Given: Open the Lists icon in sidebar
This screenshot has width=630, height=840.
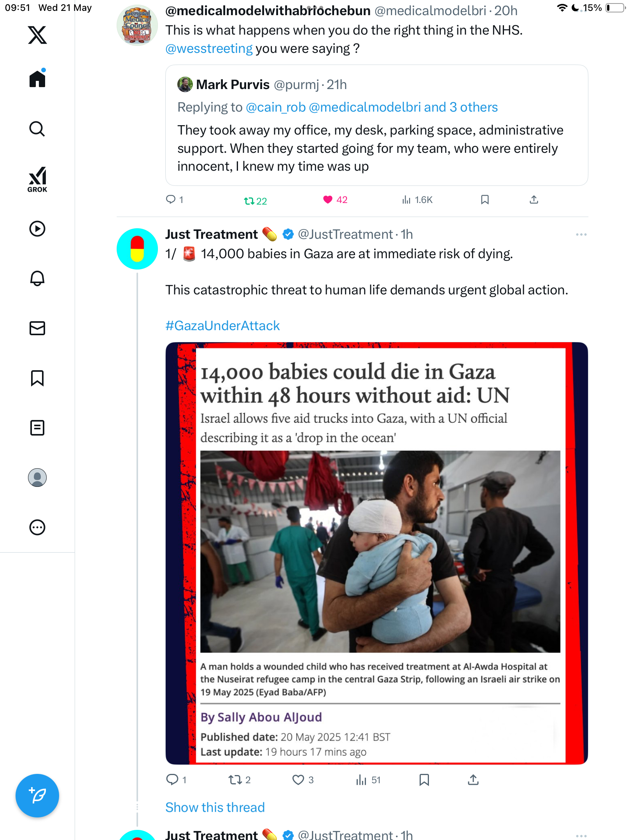Looking at the screenshot, I should [x=37, y=428].
